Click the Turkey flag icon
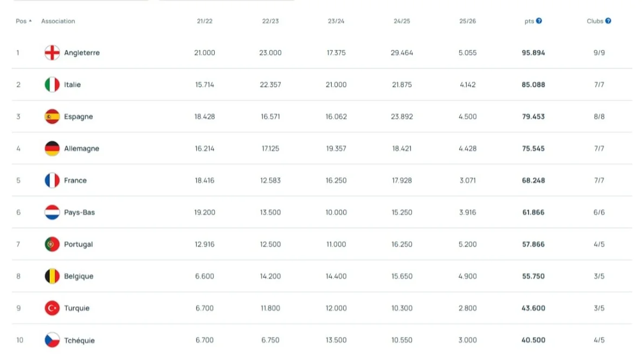 (52, 308)
